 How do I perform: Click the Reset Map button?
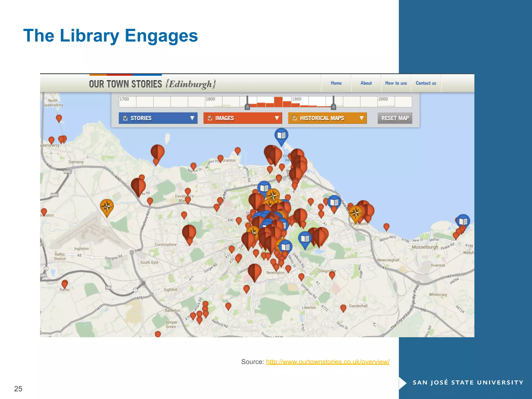[x=395, y=118]
